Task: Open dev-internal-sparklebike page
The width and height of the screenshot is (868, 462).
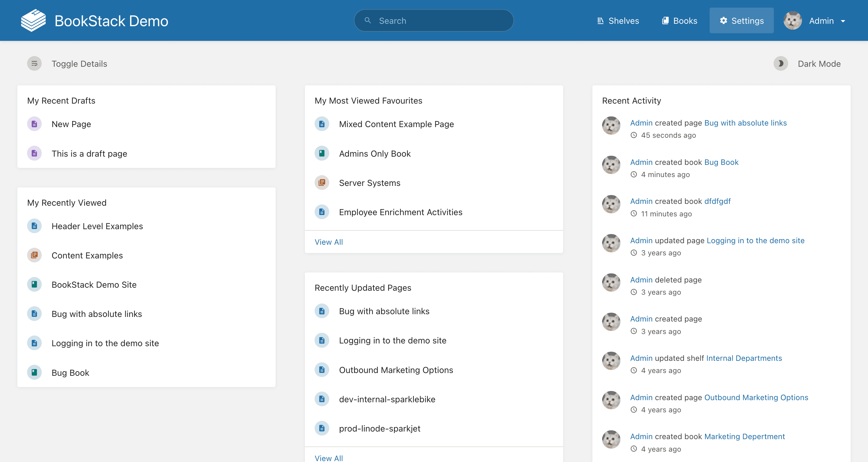Action: (x=387, y=399)
